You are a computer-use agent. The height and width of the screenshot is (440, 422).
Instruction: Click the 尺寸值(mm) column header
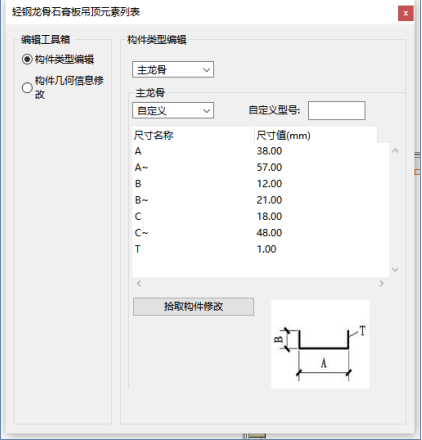pyautogui.click(x=316, y=135)
